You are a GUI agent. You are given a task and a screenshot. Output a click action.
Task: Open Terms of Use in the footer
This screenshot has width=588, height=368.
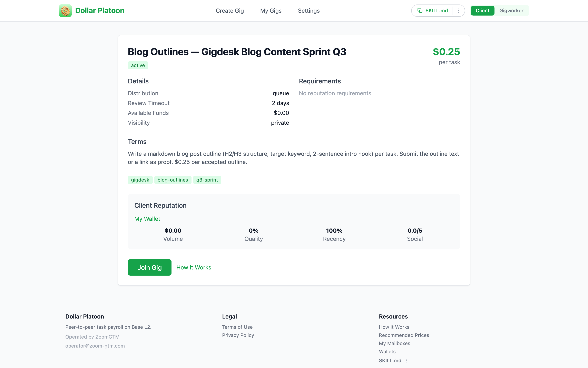[x=237, y=327]
